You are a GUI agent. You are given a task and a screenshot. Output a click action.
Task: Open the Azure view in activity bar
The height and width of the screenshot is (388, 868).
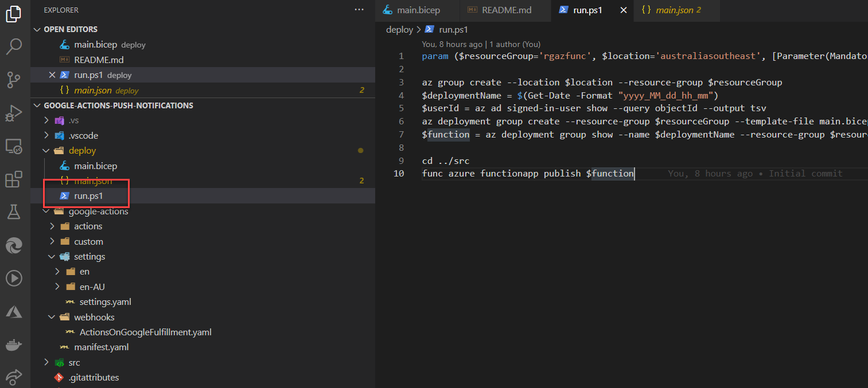click(14, 312)
